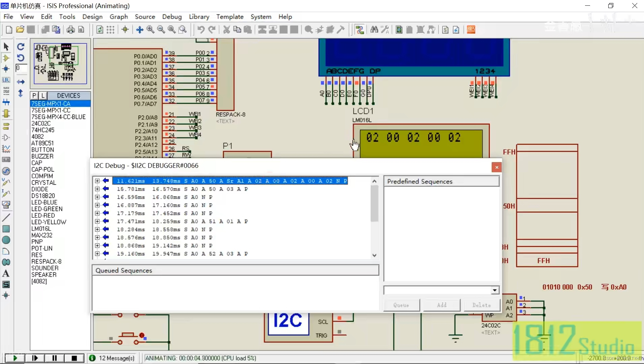Screen dimensions: 644x364
Task: Click the Search and Tag binoculars icon
Action: coord(374,30)
